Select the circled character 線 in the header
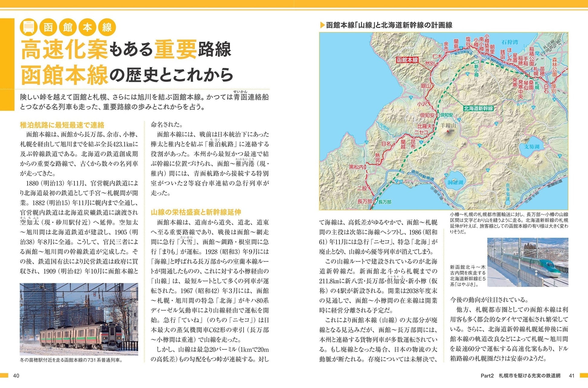Viewport: 588px width, 388px height. [x=107, y=27]
